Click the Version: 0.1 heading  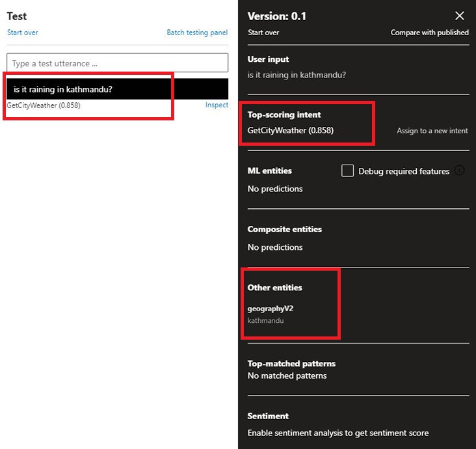point(277,16)
